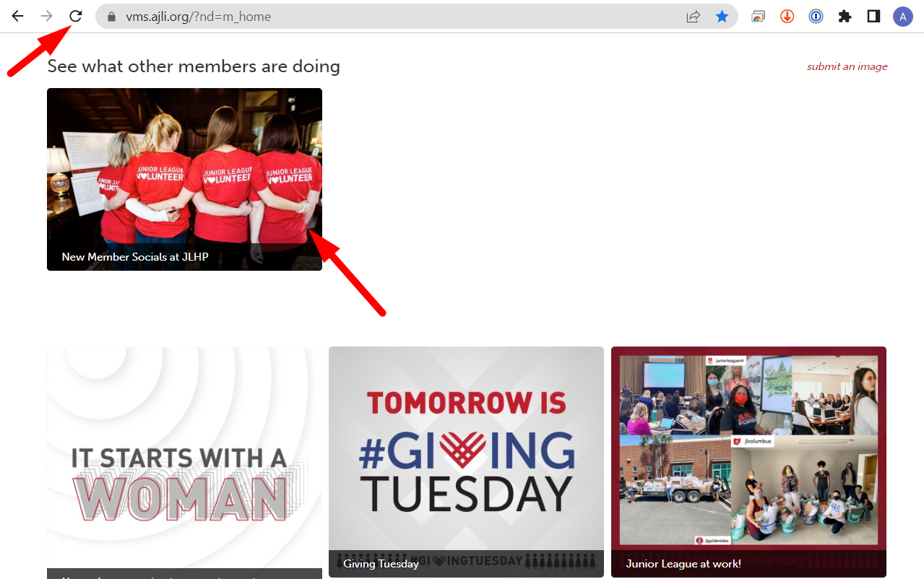Click the share page icon in address bar
Screen dimensions: 924x579
(693, 16)
